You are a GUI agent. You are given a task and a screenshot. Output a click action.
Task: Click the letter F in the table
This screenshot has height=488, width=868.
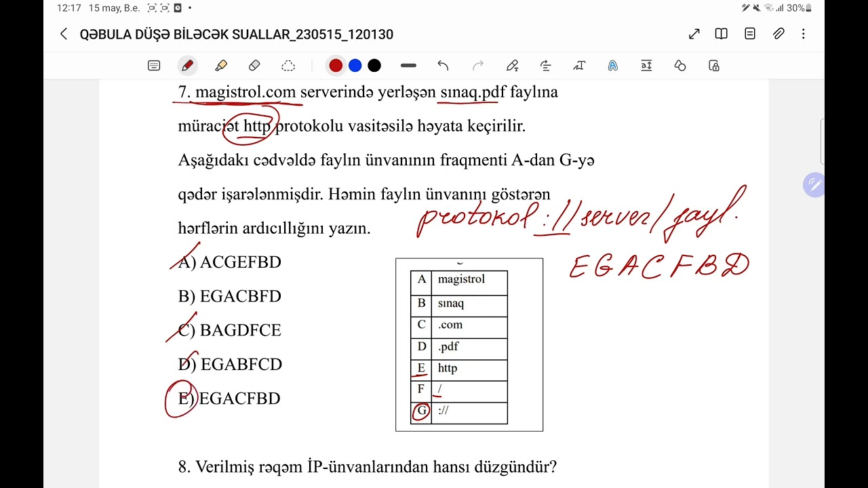(421, 389)
